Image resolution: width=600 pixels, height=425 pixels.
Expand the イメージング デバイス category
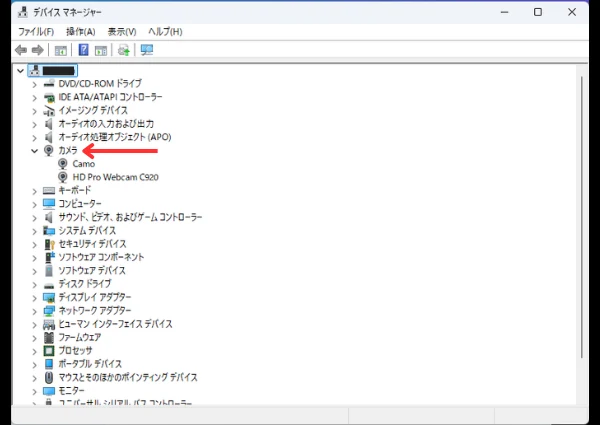click(x=34, y=111)
